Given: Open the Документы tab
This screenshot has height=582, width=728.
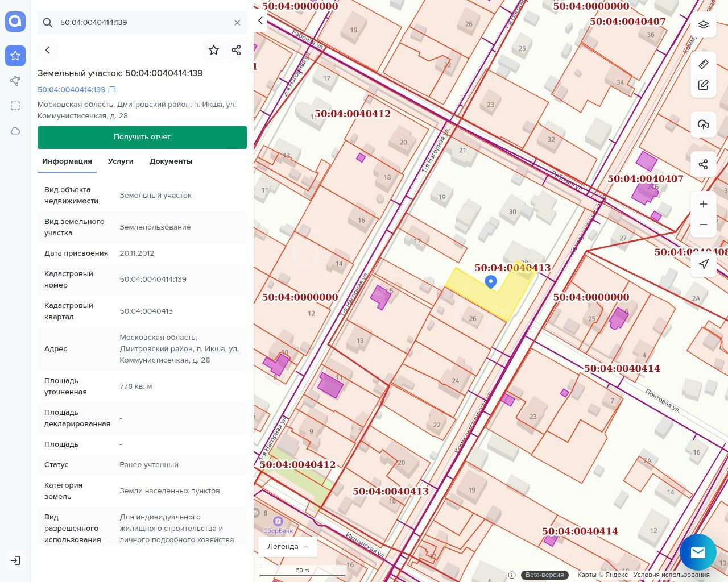Looking at the screenshot, I should point(171,161).
